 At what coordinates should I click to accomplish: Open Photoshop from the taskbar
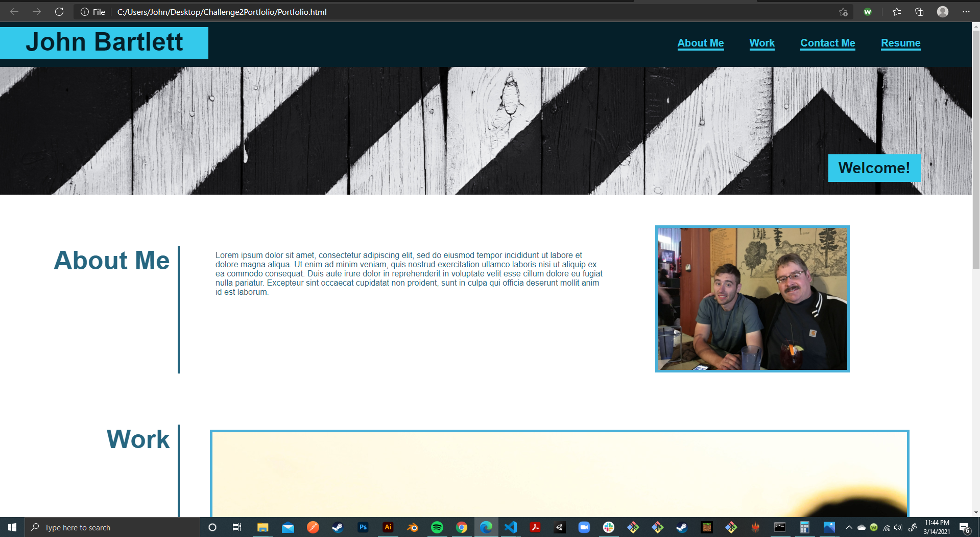click(363, 527)
